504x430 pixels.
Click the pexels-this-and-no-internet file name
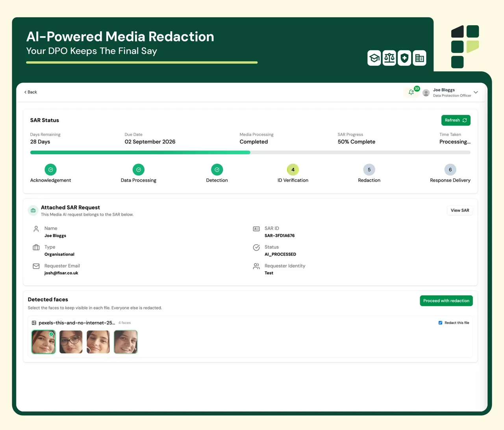(77, 323)
